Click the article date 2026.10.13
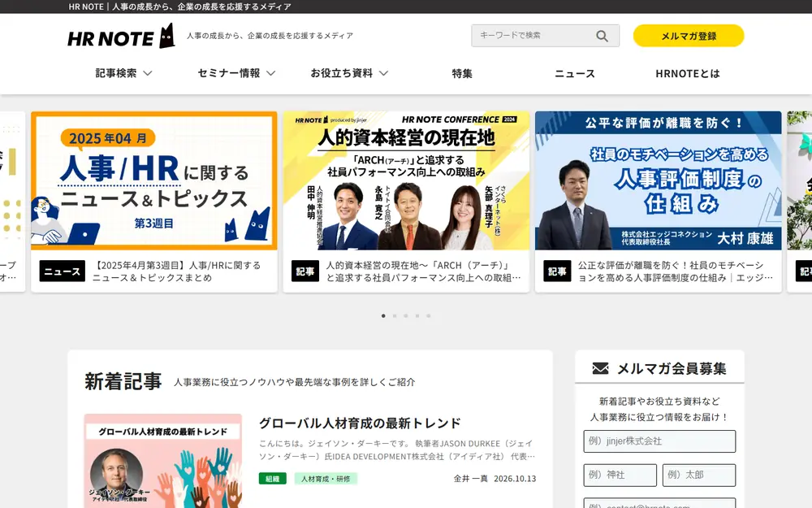The image size is (812, 508). click(x=515, y=479)
